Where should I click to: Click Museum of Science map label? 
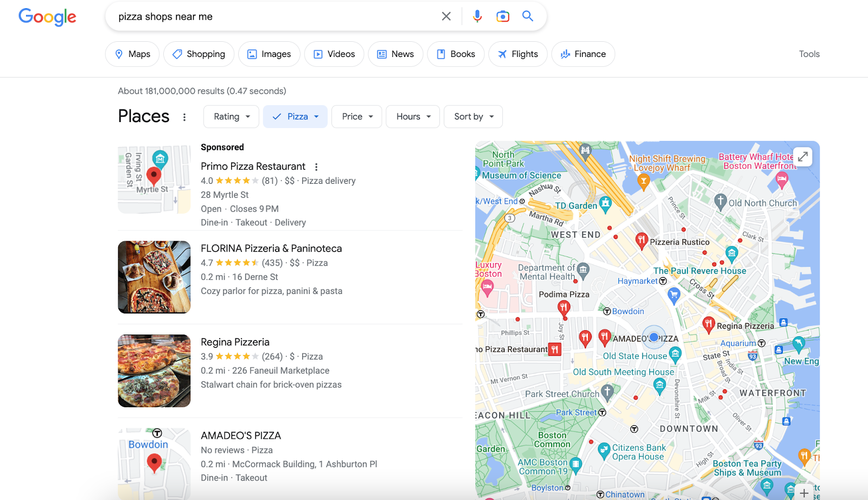(x=521, y=176)
